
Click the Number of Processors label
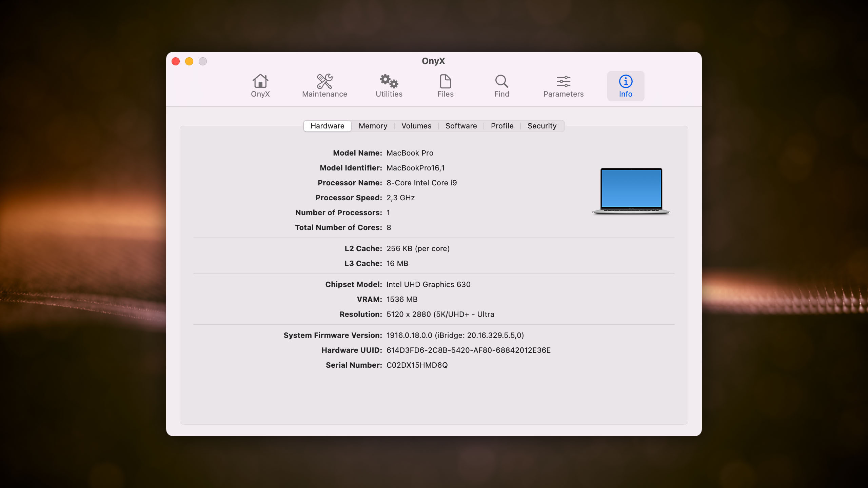point(339,212)
